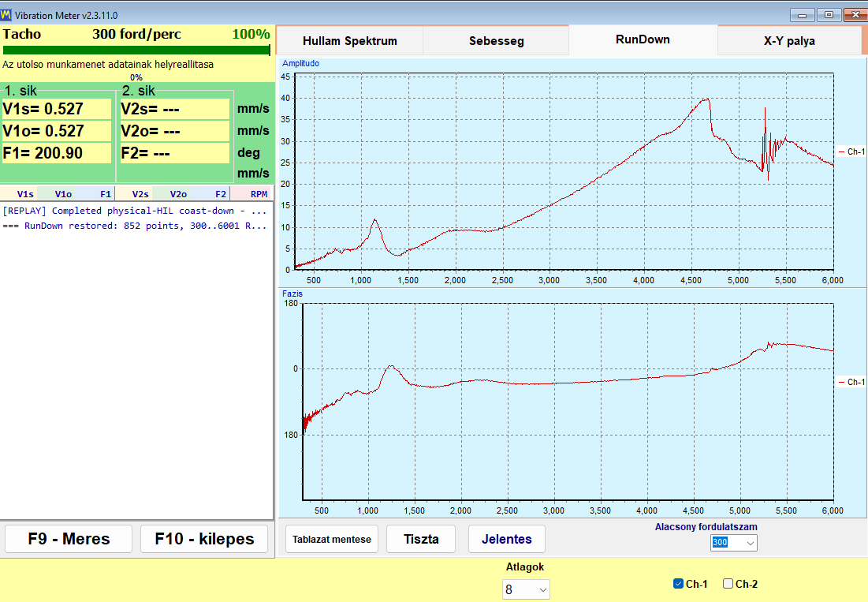The image size is (868, 602).
Task: Click the Amplitudo chart title
Action: (x=300, y=63)
